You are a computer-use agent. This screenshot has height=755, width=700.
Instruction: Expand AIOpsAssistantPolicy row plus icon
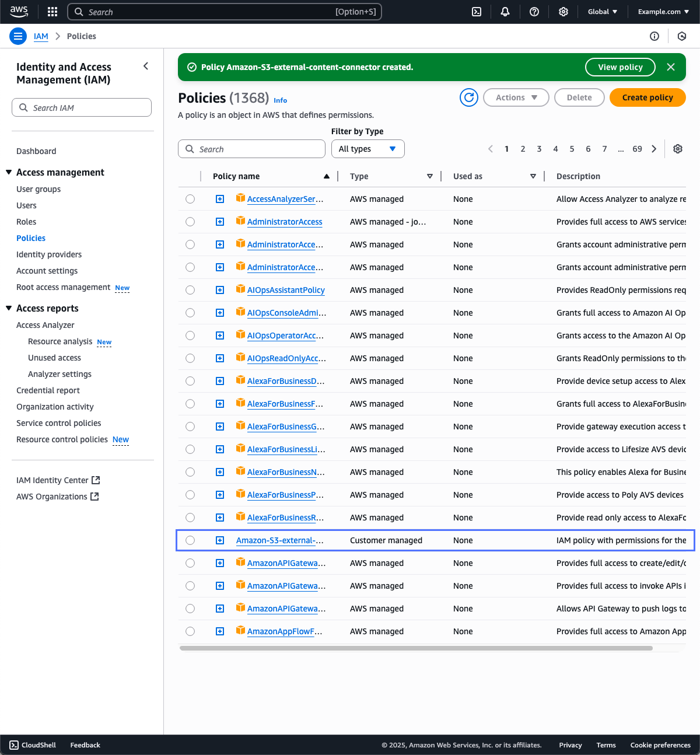pyautogui.click(x=220, y=290)
